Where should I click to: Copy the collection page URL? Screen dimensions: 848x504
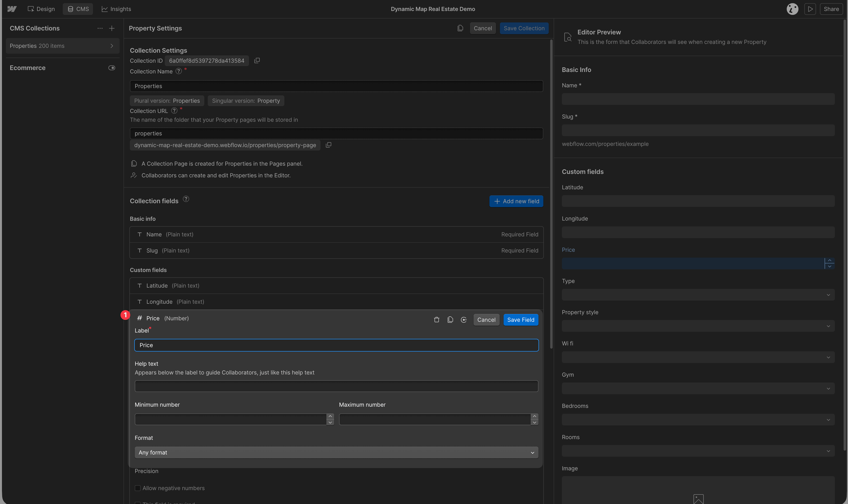tap(329, 145)
